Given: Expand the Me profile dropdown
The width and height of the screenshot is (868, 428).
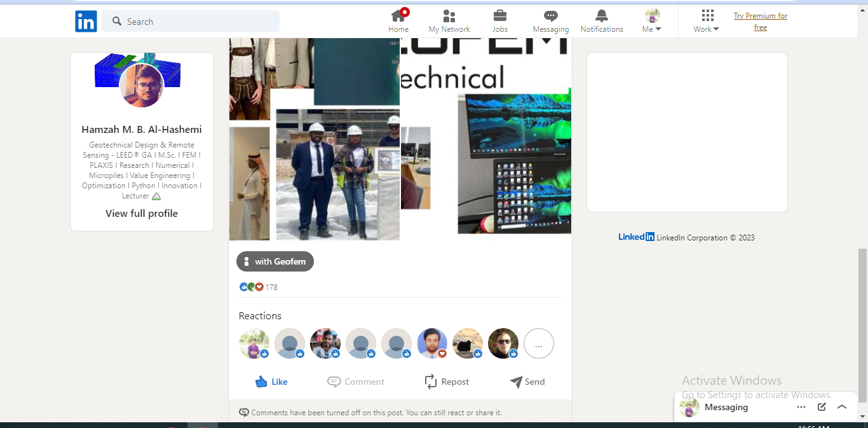Looking at the screenshot, I should click(652, 21).
